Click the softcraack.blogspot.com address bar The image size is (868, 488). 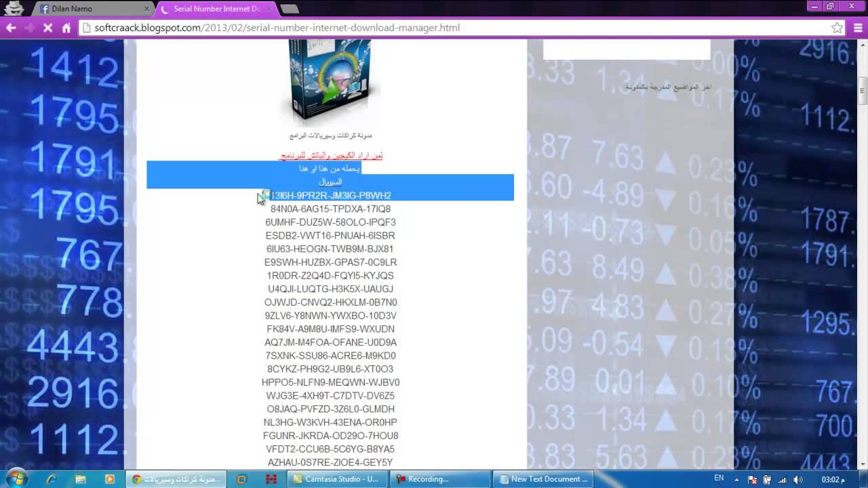click(x=454, y=28)
